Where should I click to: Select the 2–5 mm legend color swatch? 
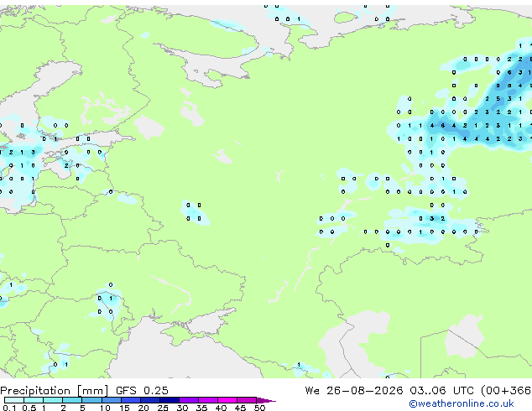click(x=72, y=400)
